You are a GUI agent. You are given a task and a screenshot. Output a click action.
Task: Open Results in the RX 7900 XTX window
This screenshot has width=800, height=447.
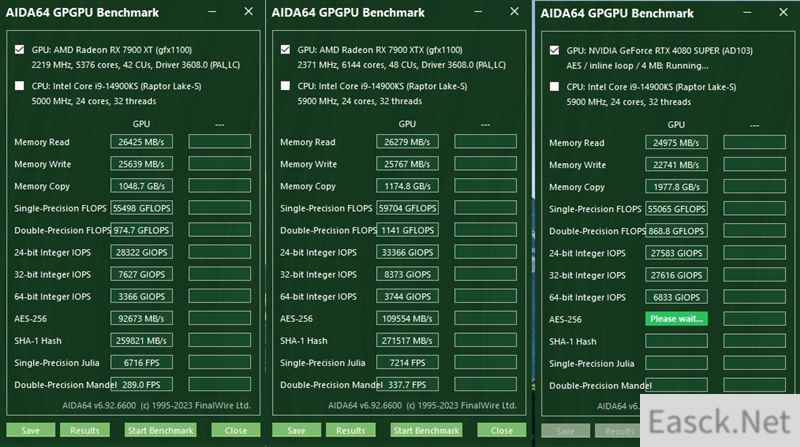point(351,430)
